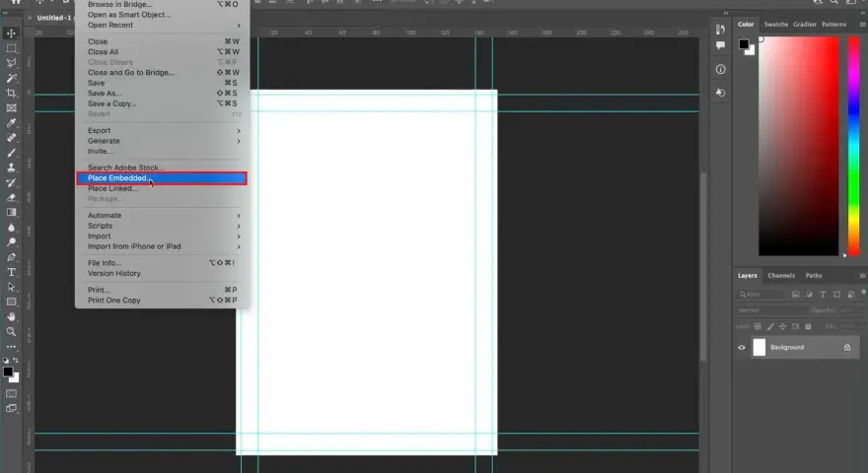Choose Place Embedded from File menu
This screenshot has height=473, width=868.
[x=162, y=178]
